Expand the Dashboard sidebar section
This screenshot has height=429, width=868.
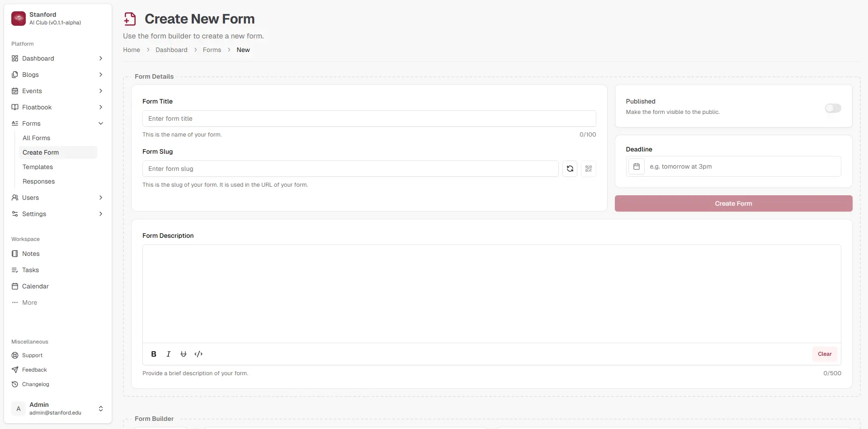pos(101,58)
